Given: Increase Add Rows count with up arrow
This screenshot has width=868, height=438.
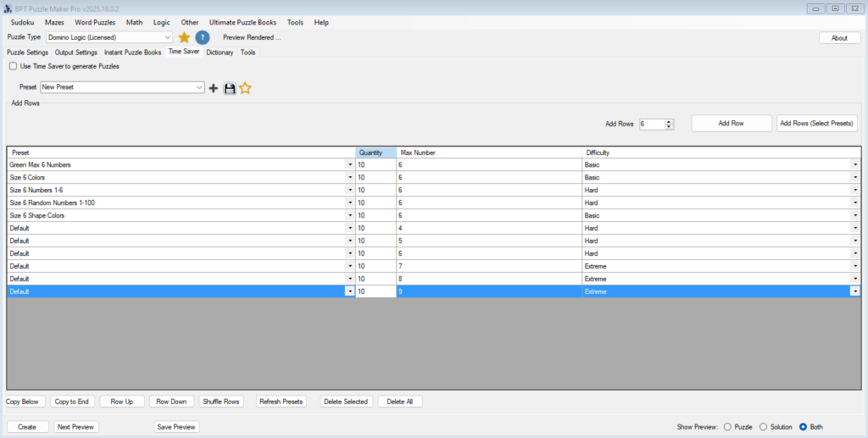Looking at the screenshot, I should tap(670, 121).
